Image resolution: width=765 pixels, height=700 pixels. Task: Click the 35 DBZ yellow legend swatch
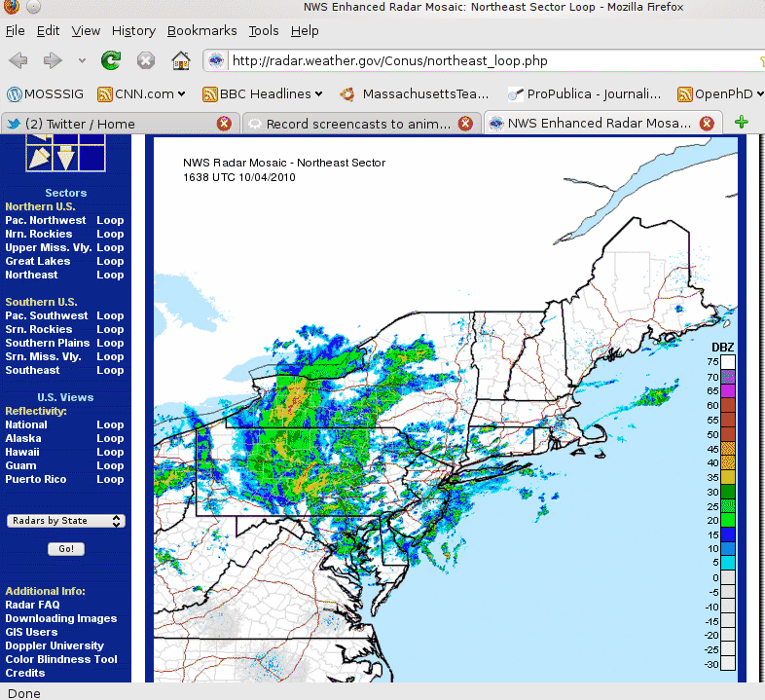point(728,477)
